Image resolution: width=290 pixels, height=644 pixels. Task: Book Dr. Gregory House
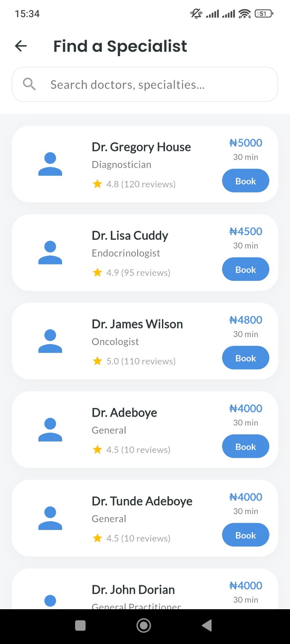(x=246, y=181)
